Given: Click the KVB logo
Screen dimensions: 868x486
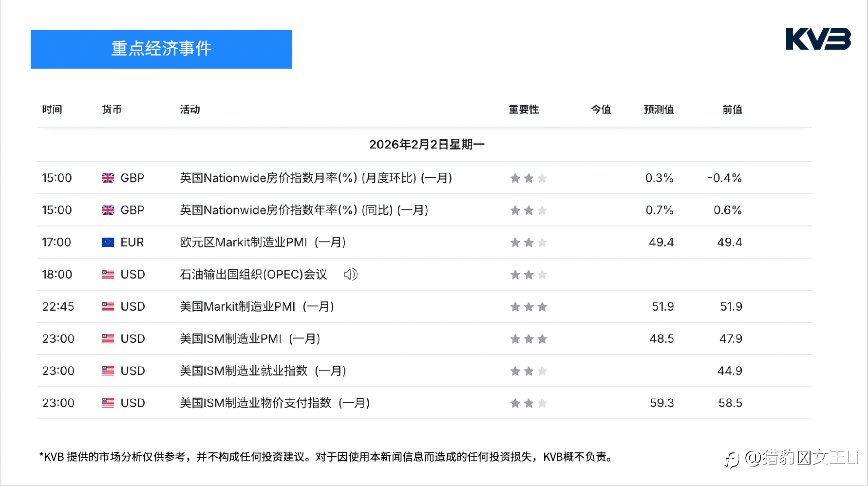Looking at the screenshot, I should pos(818,39).
